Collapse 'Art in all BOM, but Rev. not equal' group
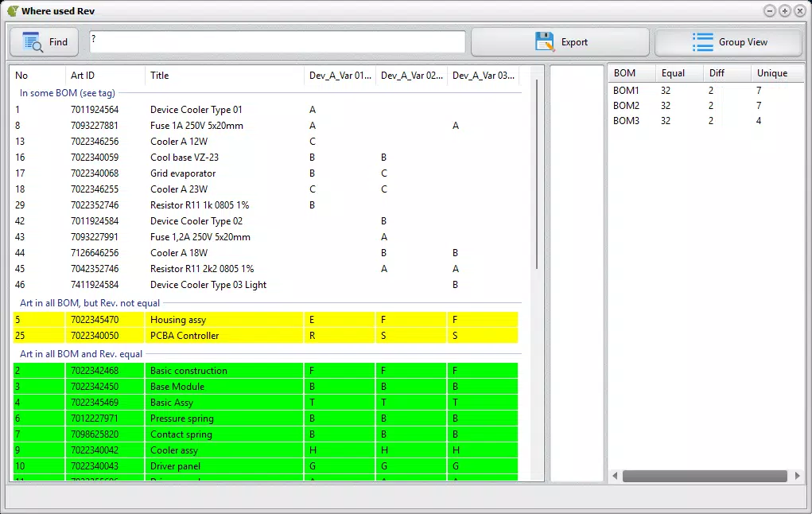This screenshot has width=812, height=514. coord(90,303)
